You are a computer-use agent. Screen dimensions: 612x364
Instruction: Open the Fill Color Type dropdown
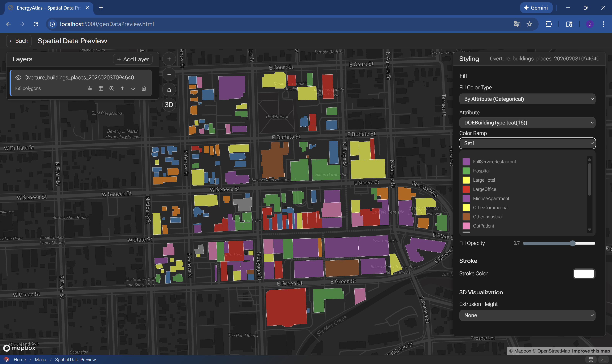527,99
